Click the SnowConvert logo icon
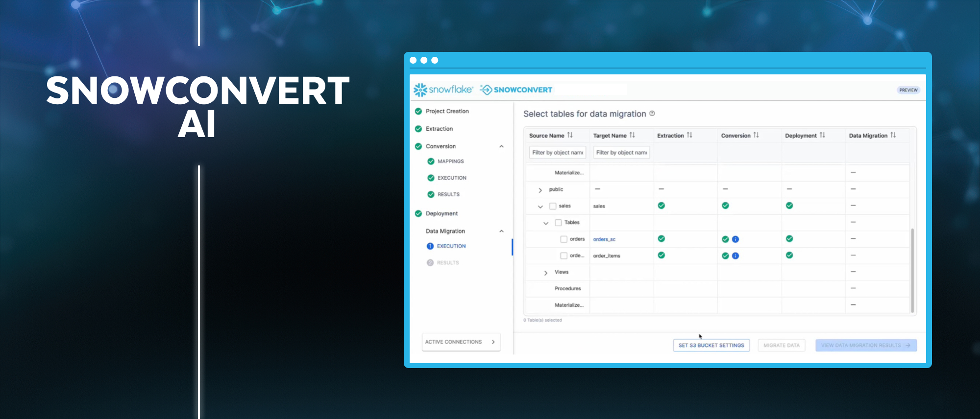 486,90
